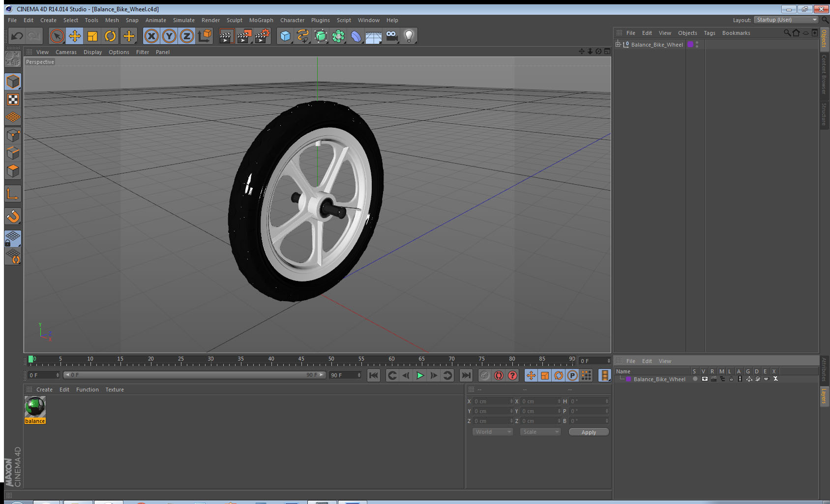Go to start of animation
The width and height of the screenshot is (830, 504).
coord(374,375)
